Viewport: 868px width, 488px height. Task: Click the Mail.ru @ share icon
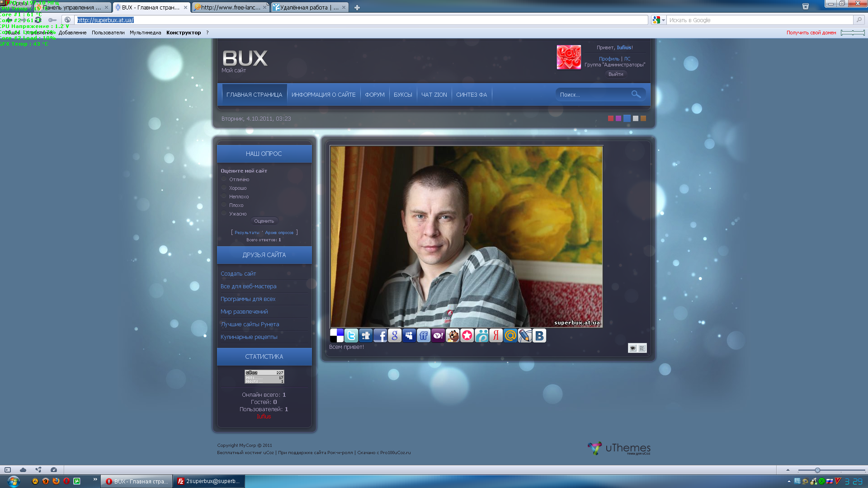(510, 335)
